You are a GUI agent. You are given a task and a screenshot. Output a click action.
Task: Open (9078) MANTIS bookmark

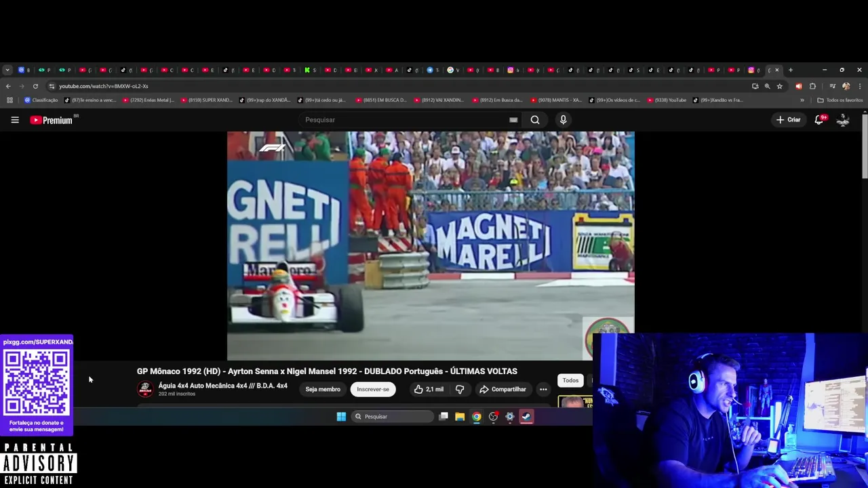pos(556,100)
